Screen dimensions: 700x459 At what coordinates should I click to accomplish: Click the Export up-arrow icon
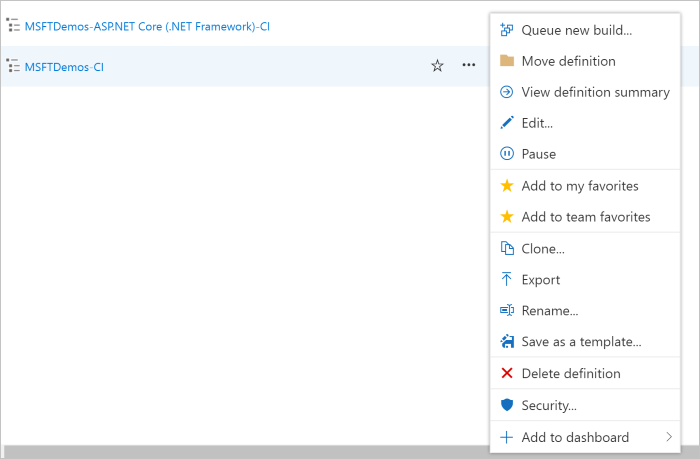tap(506, 280)
